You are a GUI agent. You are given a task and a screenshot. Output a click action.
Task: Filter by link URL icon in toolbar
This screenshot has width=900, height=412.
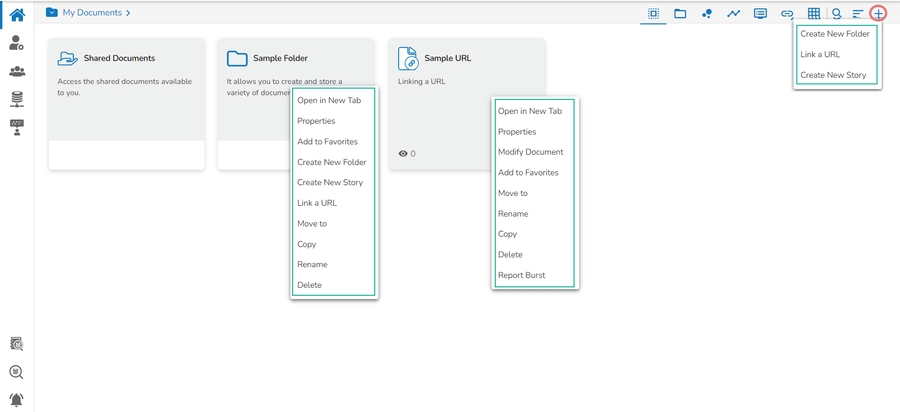[787, 14]
